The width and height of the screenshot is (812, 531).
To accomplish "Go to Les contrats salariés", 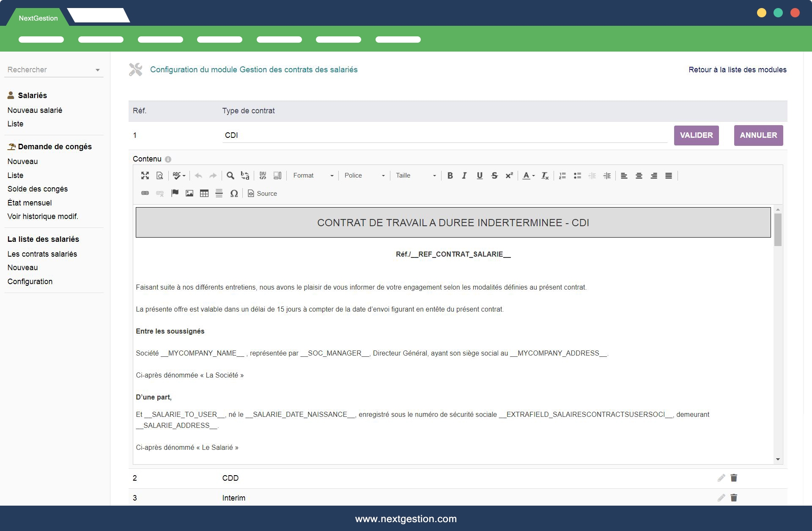I will click(x=42, y=254).
